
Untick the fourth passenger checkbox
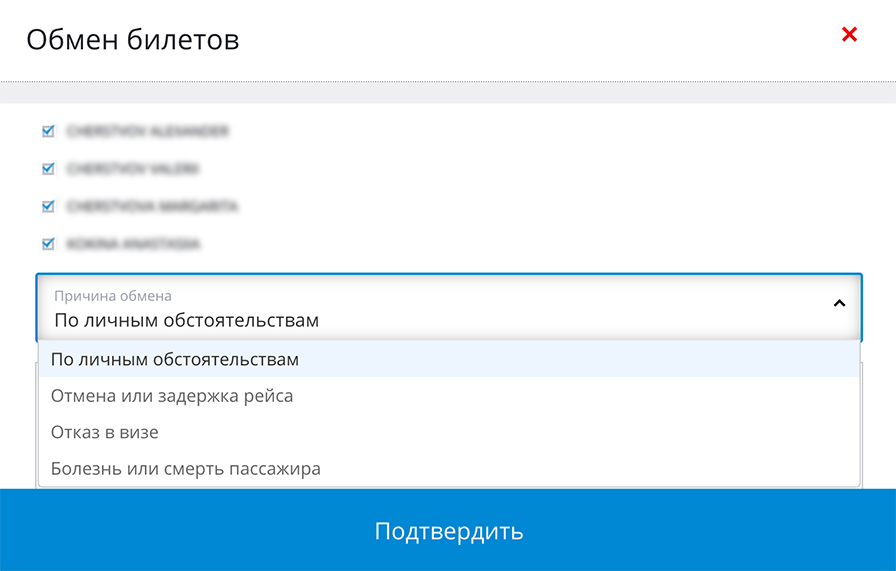pos(48,243)
